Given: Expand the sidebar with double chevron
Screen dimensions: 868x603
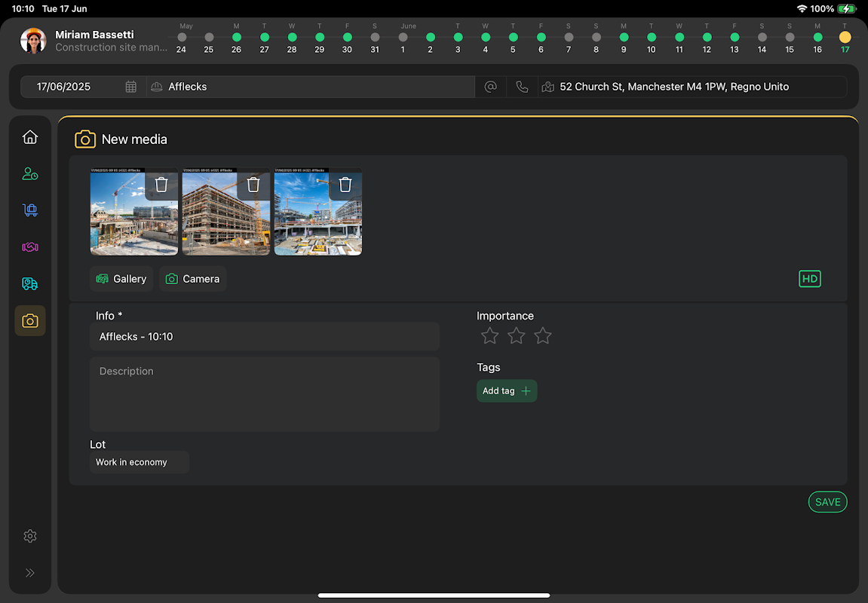Looking at the screenshot, I should pos(30,573).
